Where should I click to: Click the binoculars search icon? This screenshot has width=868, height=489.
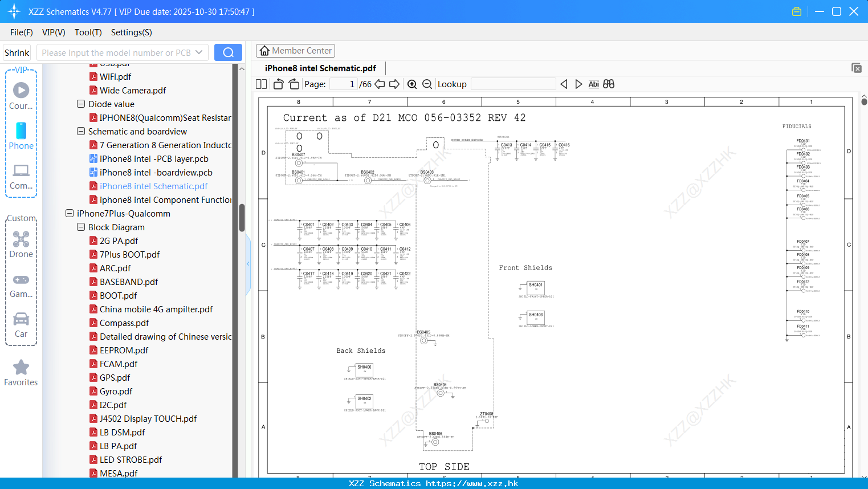[x=609, y=84]
